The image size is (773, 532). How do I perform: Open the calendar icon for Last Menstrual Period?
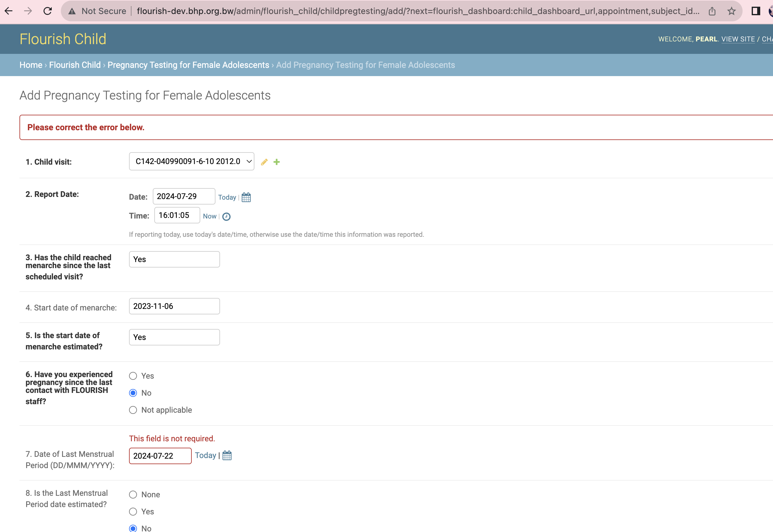click(227, 455)
